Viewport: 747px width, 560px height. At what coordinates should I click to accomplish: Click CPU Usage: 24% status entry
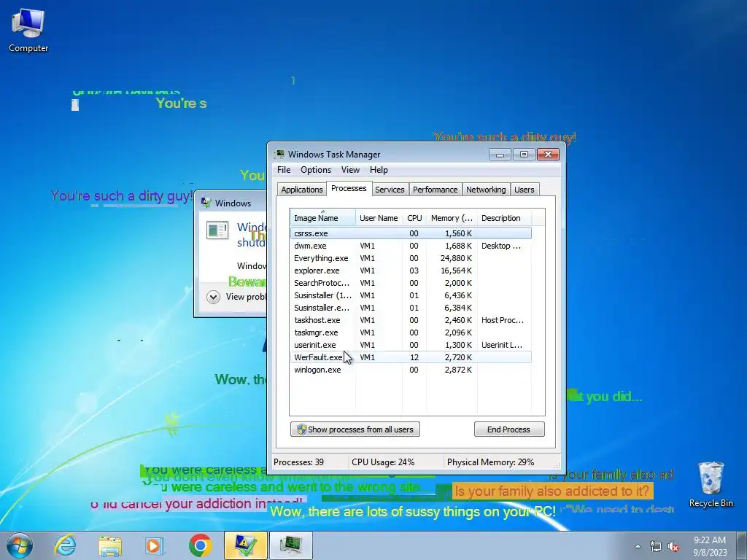383,462
